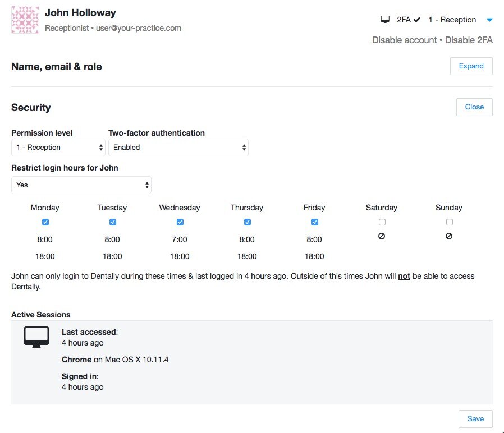Open the Permission level dropdown
This screenshot has height=433, width=504.
pyautogui.click(x=58, y=148)
